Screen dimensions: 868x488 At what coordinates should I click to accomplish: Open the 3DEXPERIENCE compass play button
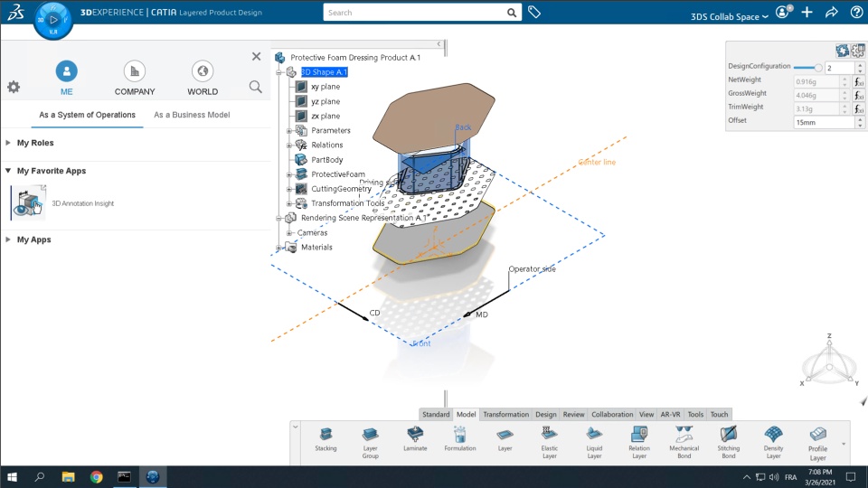pyautogui.click(x=53, y=20)
